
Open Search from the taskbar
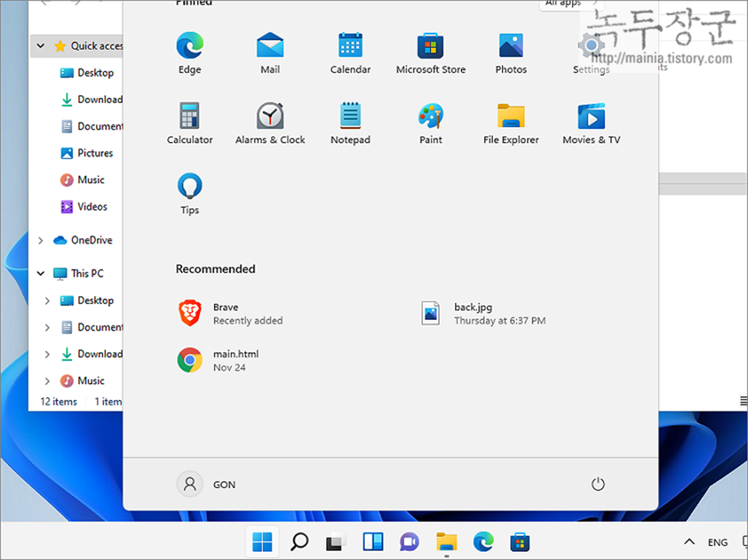[x=299, y=542]
